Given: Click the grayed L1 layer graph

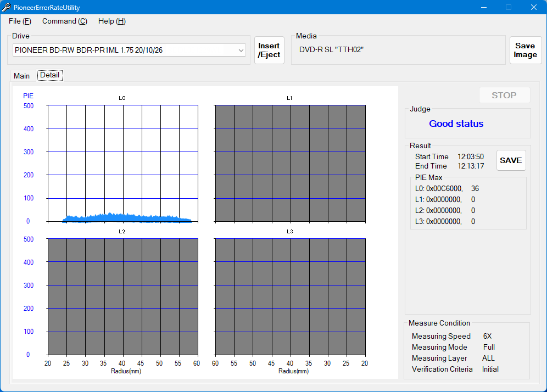Looking at the screenshot, I should coord(290,164).
